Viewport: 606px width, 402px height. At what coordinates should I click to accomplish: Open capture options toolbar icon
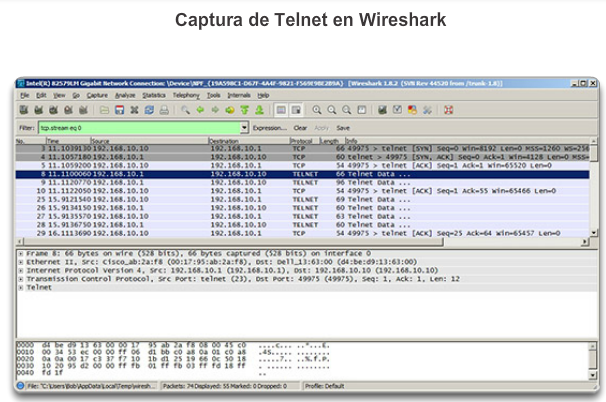pyautogui.click(x=39, y=110)
